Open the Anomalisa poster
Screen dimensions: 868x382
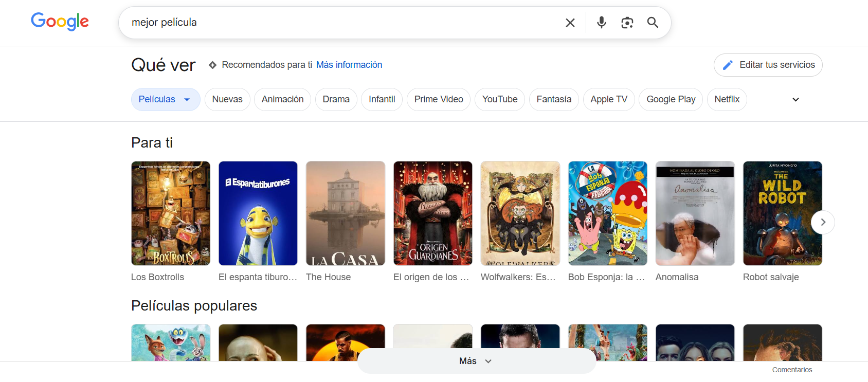pyautogui.click(x=695, y=213)
